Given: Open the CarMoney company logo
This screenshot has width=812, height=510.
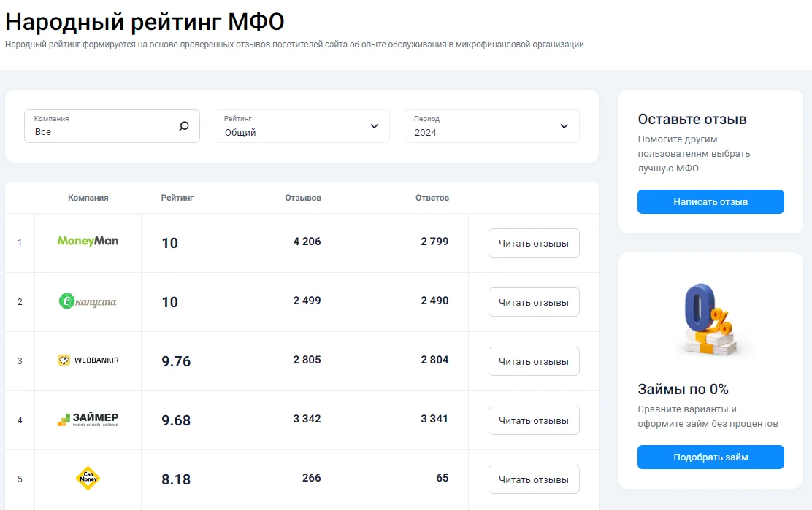Looking at the screenshot, I should [88, 479].
